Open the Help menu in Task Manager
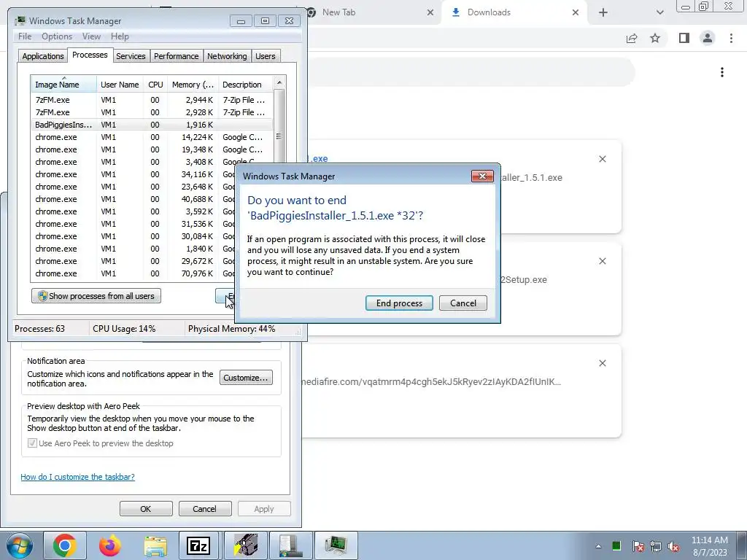The width and height of the screenshot is (747, 560). click(120, 36)
